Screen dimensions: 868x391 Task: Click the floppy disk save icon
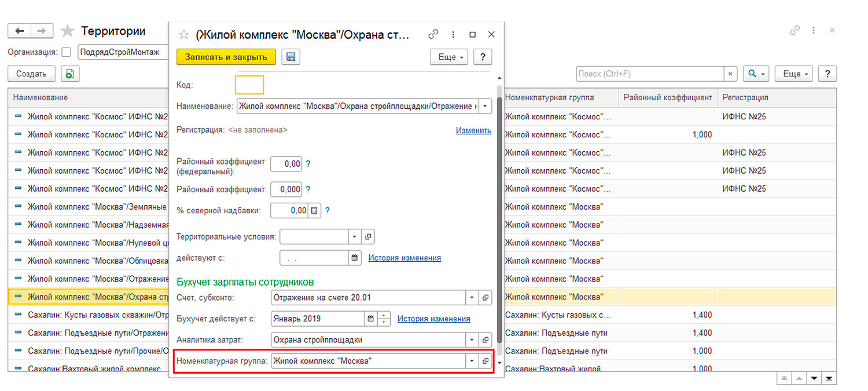click(x=290, y=57)
